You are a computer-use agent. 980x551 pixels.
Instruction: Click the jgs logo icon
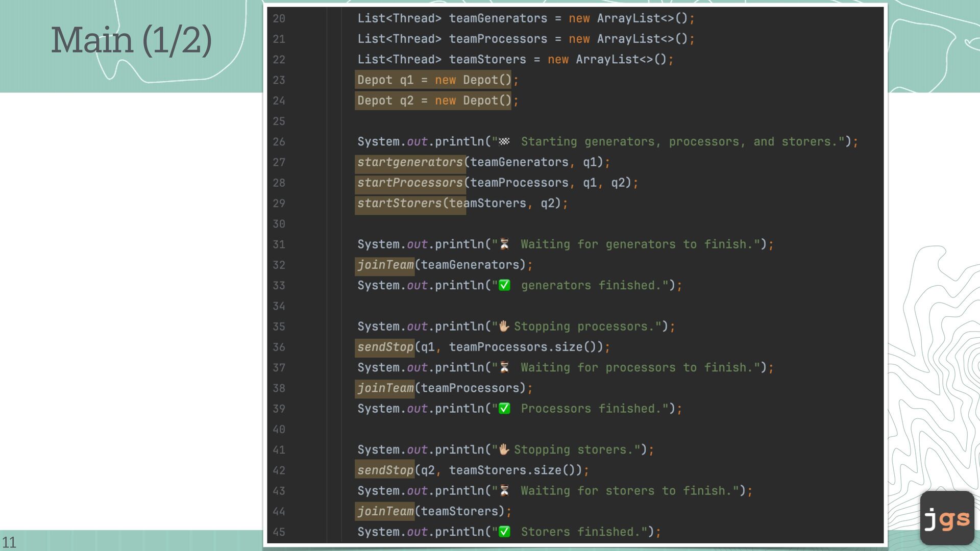(947, 518)
